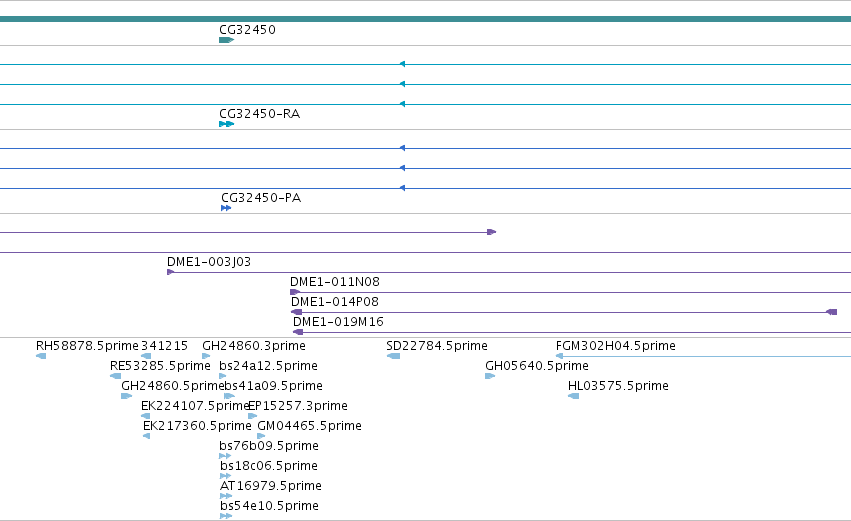Click the FGM302H04.5prime arrow head

pos(560,357)
